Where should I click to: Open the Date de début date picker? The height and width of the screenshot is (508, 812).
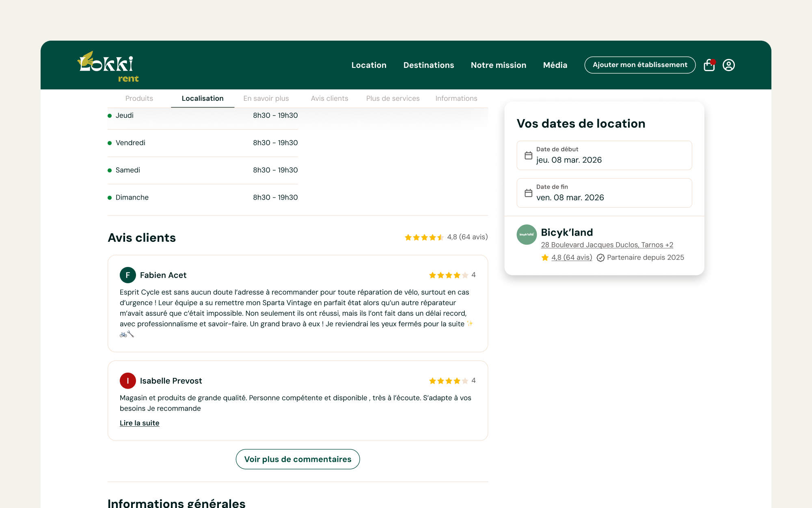tap(604, 155)
